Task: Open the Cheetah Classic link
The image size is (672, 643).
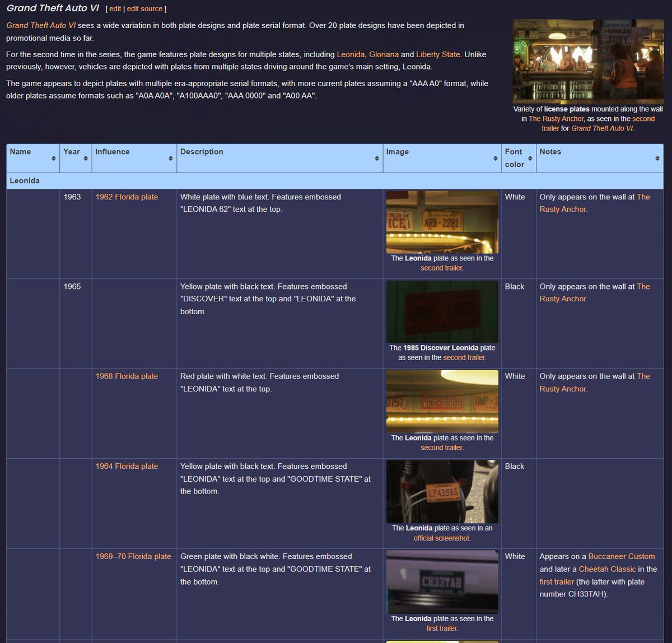Action: pos(607,569)
